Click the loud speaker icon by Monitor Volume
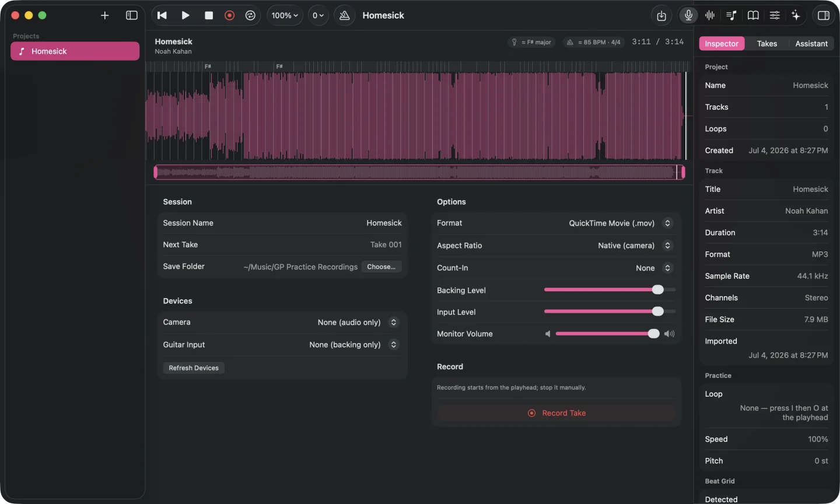 pyautogui.click(x=669, y=334)
